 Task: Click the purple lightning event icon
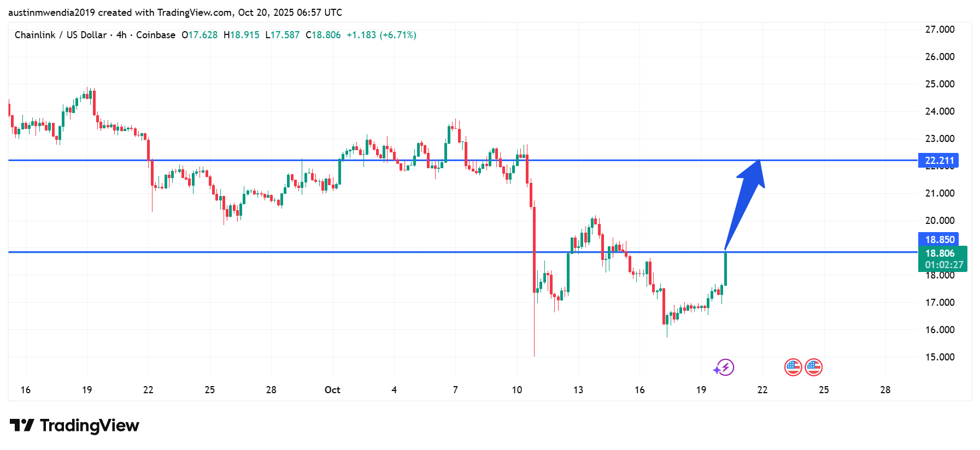click(x=724, y=367)
